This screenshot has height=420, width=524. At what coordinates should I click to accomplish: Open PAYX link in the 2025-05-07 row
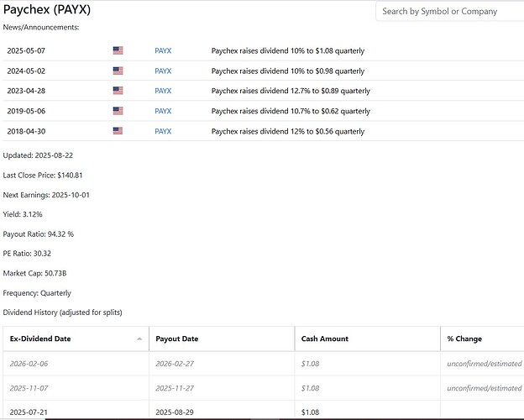click(163, 51)
